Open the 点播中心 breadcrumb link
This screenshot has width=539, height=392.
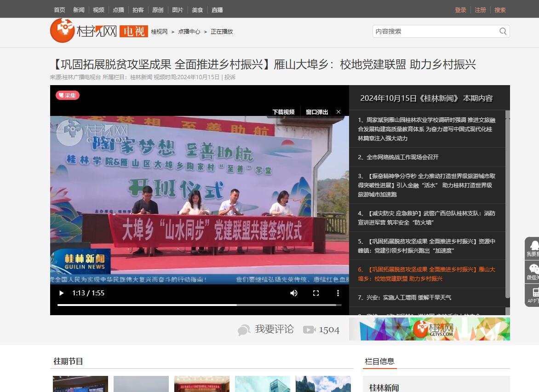point(189,32)
